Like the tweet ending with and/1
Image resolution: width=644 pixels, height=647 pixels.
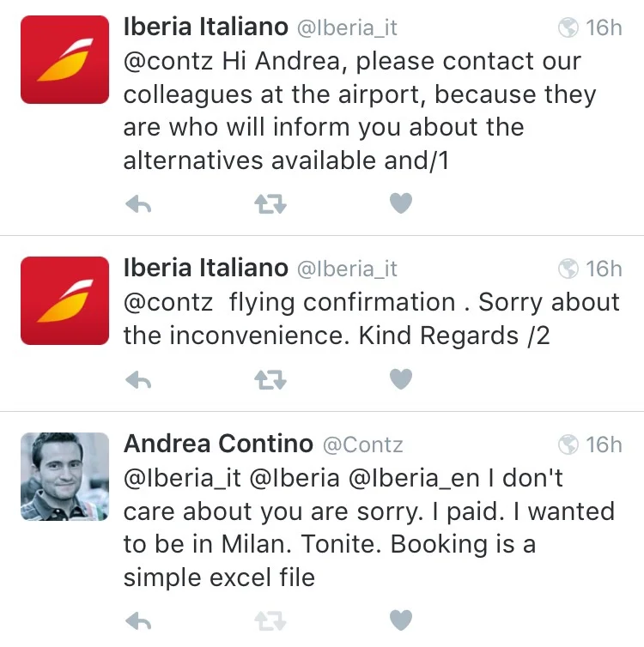401,203
